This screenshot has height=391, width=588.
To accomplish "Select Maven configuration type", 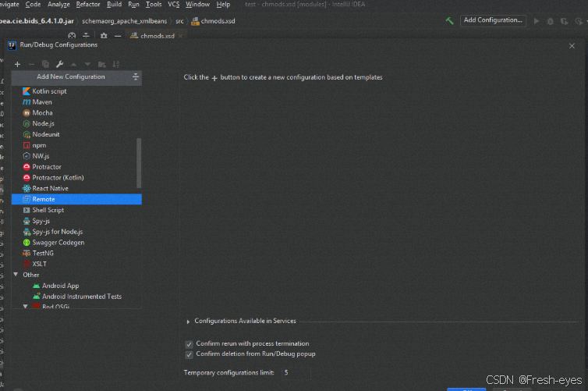I will tap(76, 102).
